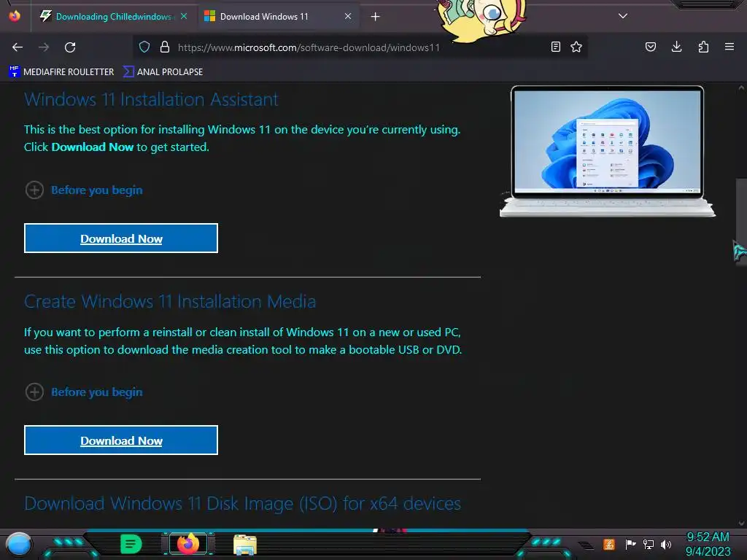Image resolution: width=747 pixels, height=560 pixels.
Task: Open the tracking protection shield icon
Action: [x=144, y=47]
